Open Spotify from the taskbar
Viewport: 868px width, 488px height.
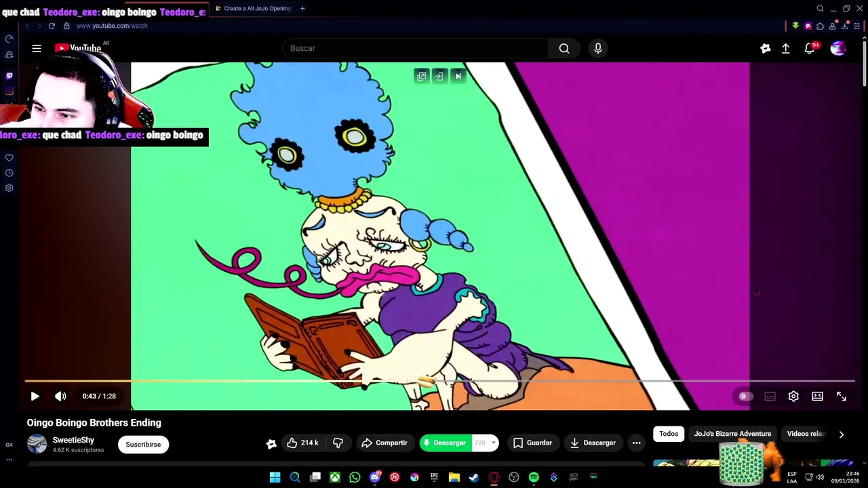(534, 478)
